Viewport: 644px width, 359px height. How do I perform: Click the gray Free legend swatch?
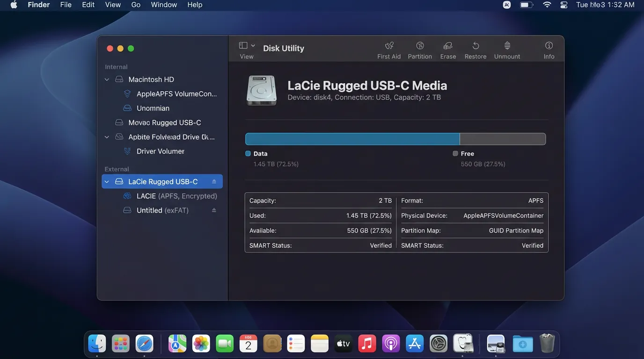pos(455,153)
